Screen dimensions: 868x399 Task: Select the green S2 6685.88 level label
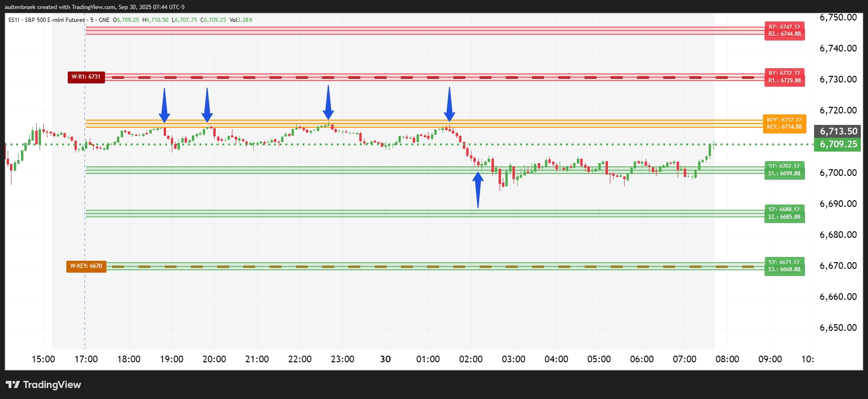coord(784,217)
